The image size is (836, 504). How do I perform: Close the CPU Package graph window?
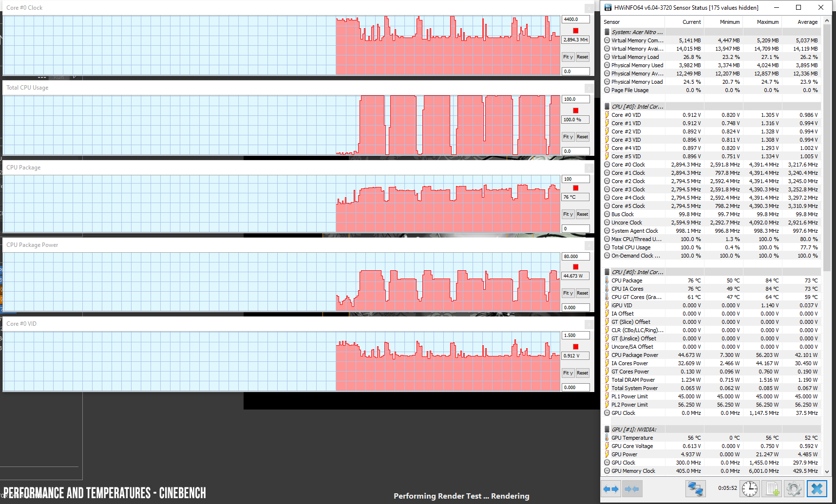pos(589,168)
